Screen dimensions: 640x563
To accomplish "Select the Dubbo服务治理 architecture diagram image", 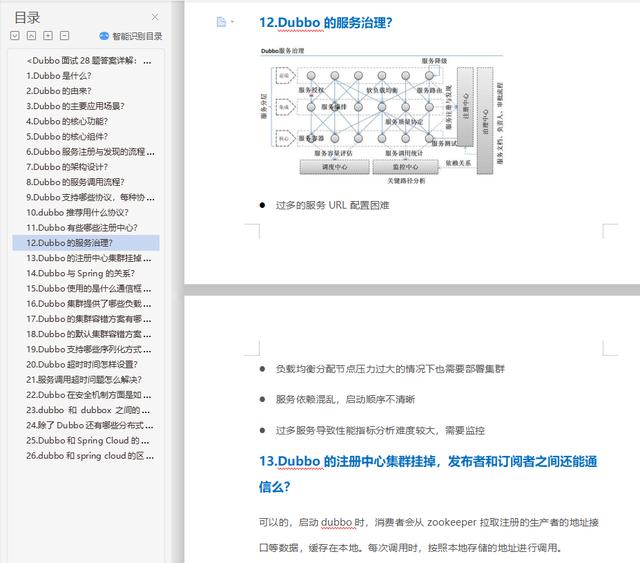I will [382, 116].
